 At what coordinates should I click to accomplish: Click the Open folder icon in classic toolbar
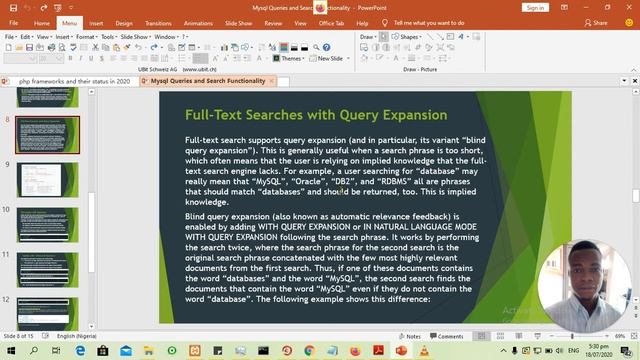(x=19, y=47)
